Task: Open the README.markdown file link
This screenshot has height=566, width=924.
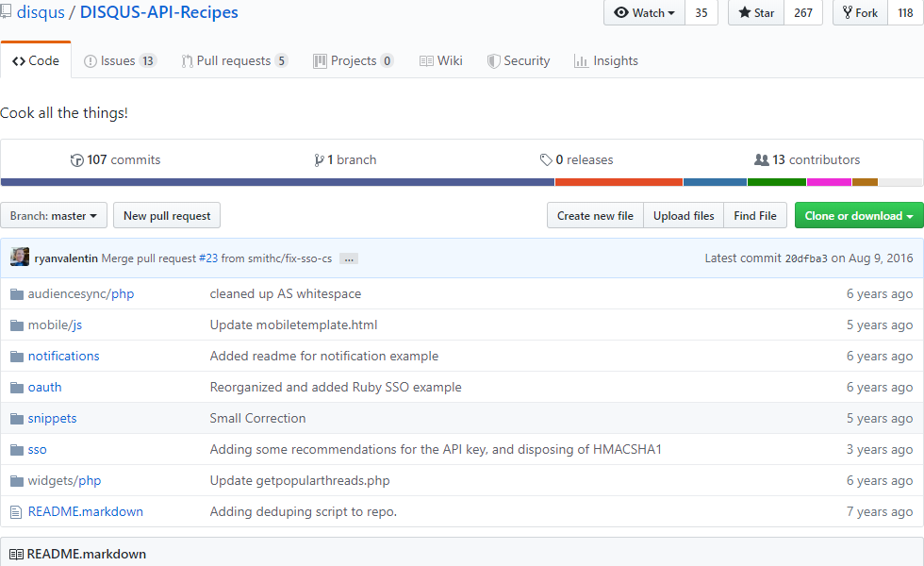Action: (86, 511)
